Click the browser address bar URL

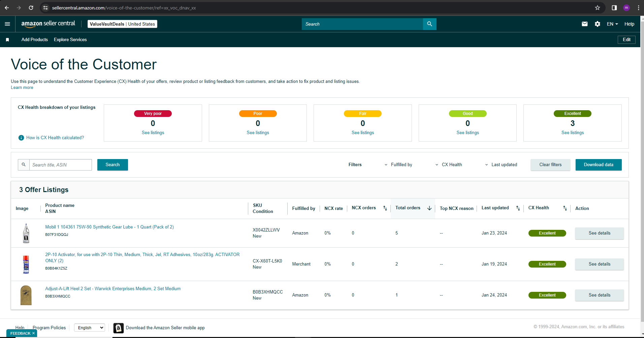[124, 8]
